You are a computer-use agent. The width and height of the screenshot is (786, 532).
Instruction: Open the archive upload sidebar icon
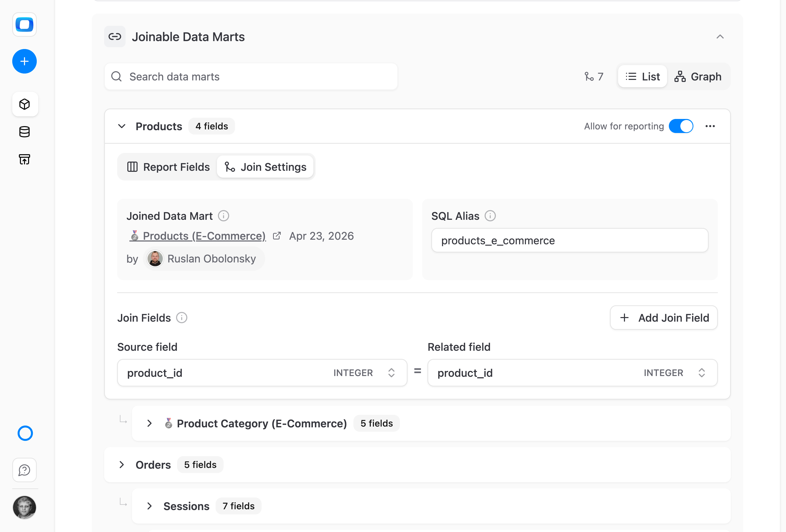pos(24,159)
